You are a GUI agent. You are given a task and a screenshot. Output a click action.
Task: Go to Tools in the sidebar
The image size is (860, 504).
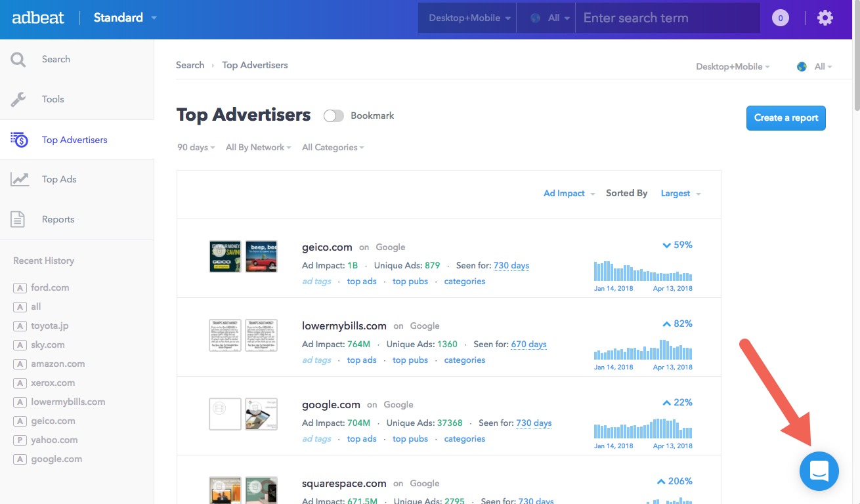click(x=53, y=99)
